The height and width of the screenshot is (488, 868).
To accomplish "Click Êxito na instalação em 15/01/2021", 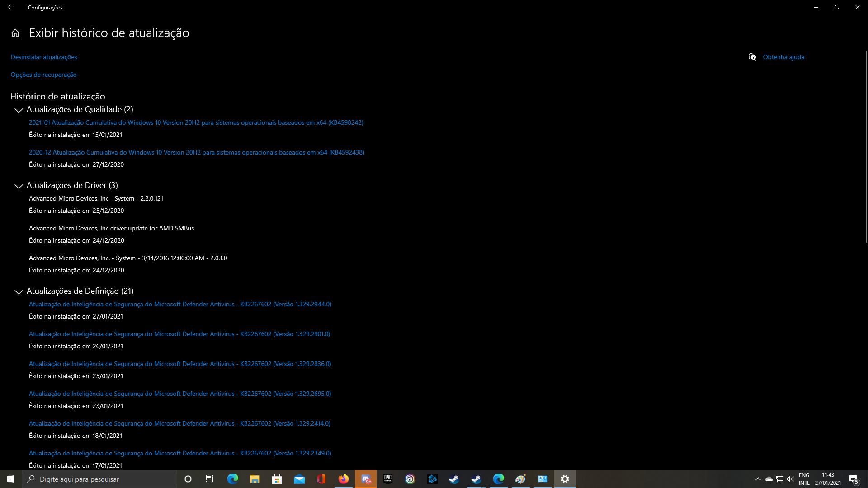I will click(x=75, y=135).
